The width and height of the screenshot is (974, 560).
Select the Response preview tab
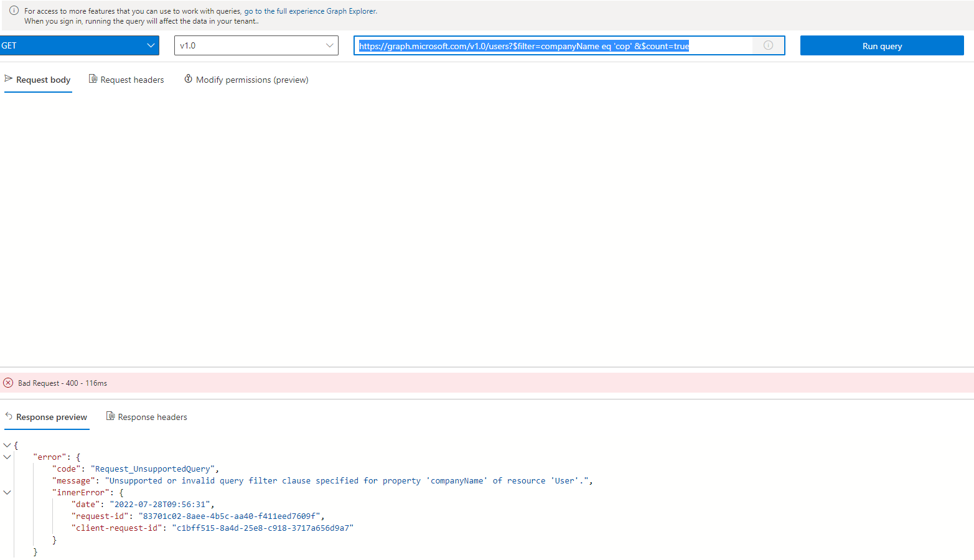coord(52,416)
